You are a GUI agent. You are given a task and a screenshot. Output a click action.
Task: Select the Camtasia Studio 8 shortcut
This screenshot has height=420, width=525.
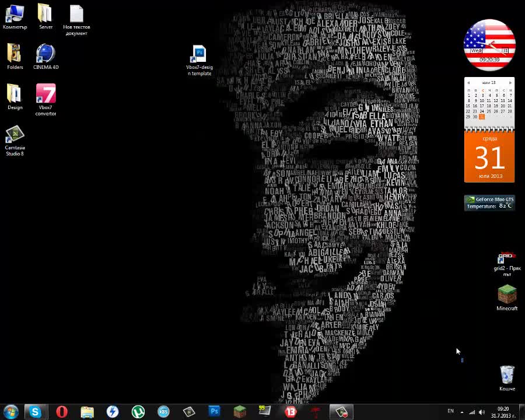click(x=15, y=141)
